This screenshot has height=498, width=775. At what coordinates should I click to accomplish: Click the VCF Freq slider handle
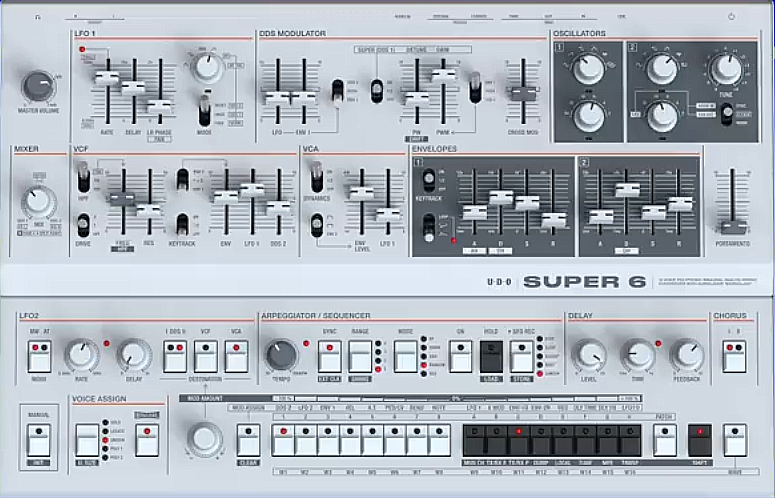coord(123,199)
